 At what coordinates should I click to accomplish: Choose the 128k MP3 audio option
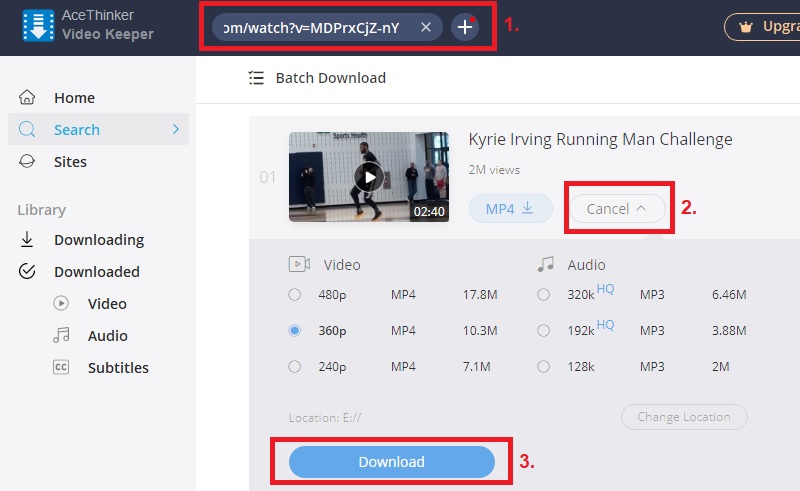point(543,367)
